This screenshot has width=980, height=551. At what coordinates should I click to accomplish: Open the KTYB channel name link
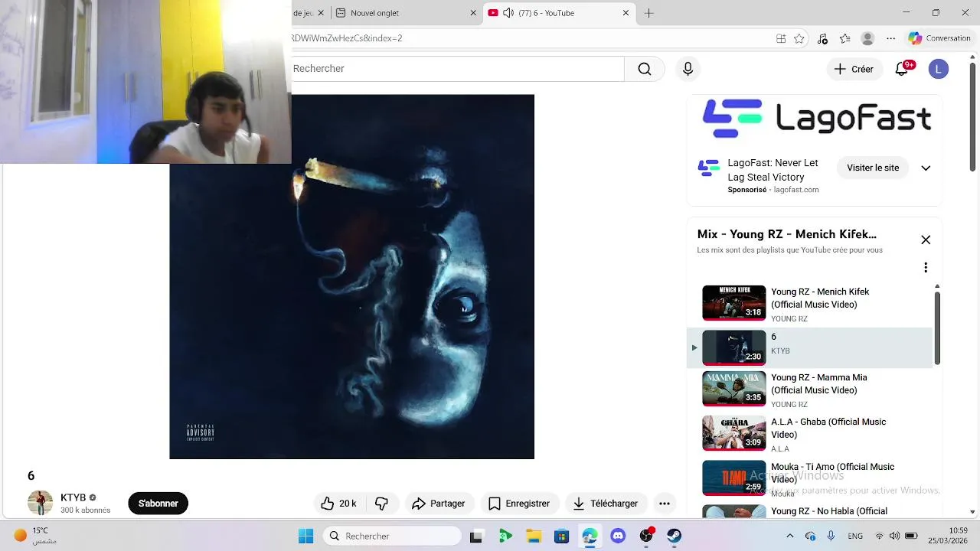(73, 497)
